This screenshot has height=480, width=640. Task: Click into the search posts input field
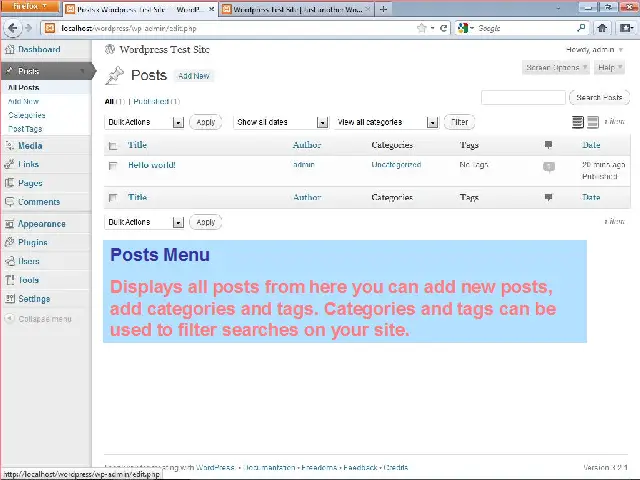coord(523,98)
